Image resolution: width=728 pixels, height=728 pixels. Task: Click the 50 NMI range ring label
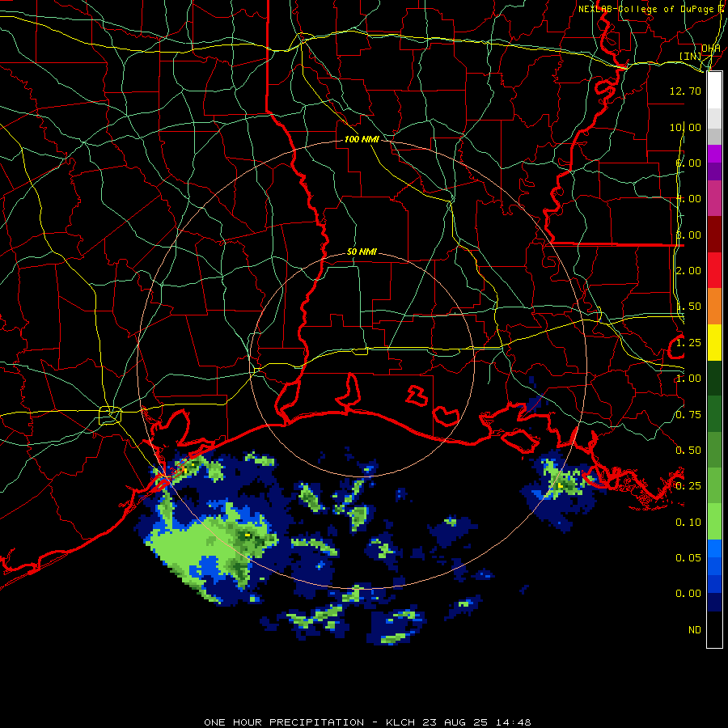click(362, 252)
